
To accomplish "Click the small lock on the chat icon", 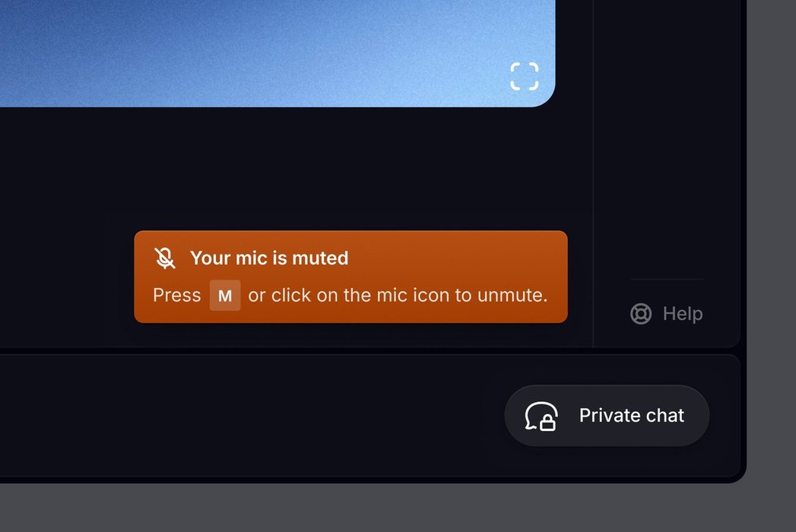I will click(547, 422).
